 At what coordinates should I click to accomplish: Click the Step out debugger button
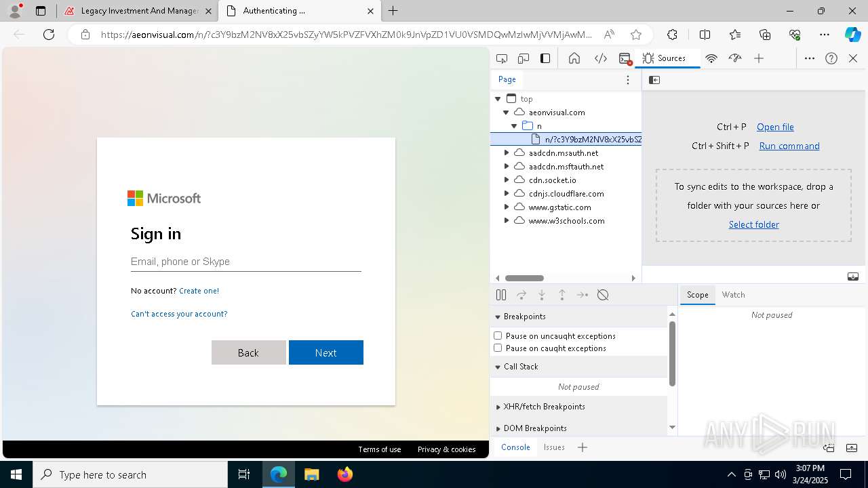click(x=562, y=295)
